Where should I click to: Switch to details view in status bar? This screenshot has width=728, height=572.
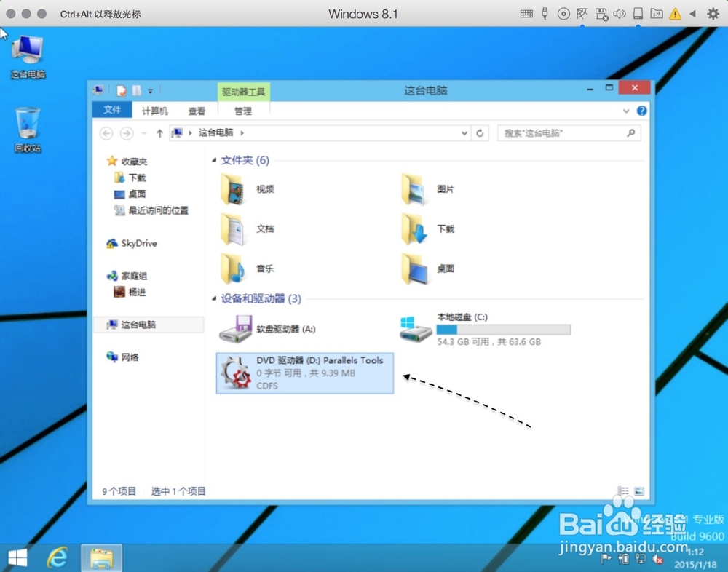(623, 490)
